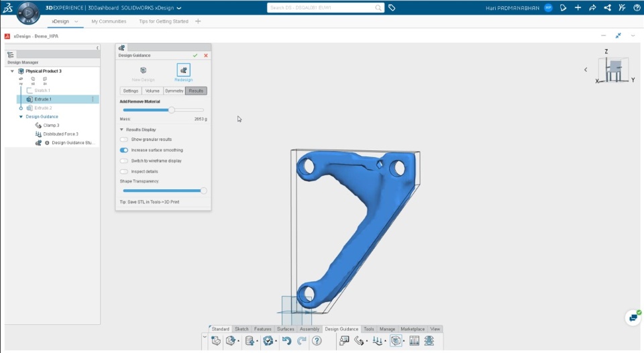Click the tag icon beside search

click(392, 7)
